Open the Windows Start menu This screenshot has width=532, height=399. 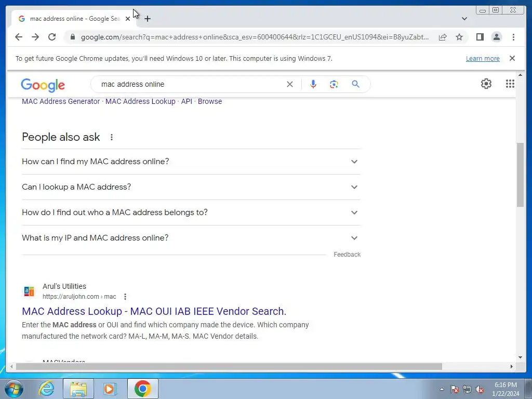coord(14,389)
